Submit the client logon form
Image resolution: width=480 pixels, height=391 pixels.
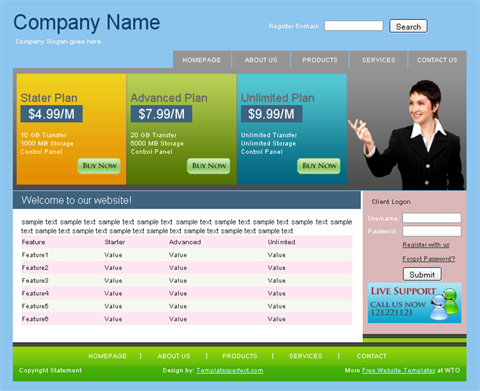pos(422,275)
